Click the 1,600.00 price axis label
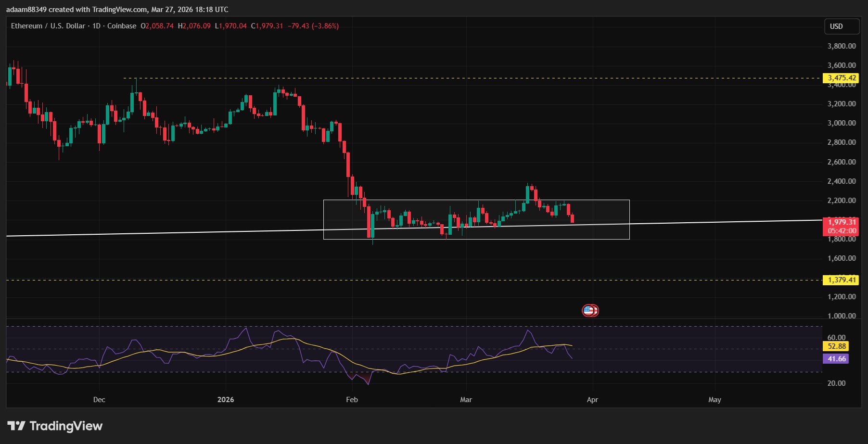868x444 pixels. pyautogui.click(x=842, y=258)
